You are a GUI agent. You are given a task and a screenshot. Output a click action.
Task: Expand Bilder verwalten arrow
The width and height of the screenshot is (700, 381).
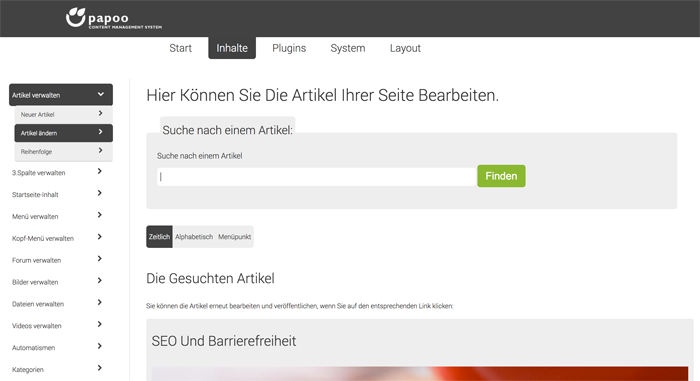point(100,281)
